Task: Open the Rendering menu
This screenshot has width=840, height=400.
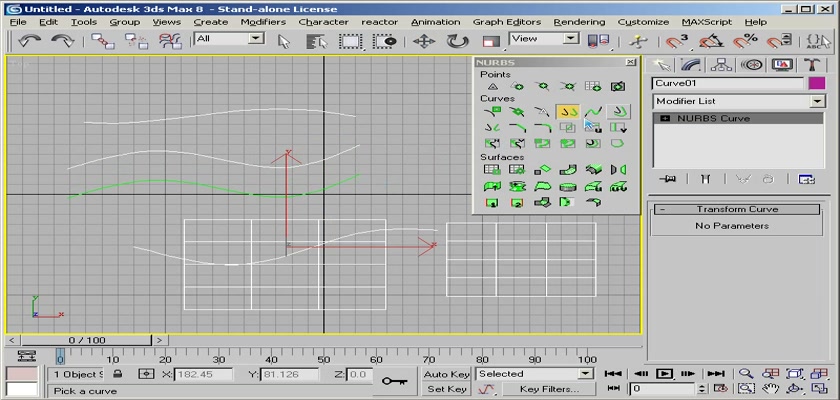Action: tap(579, 22)
